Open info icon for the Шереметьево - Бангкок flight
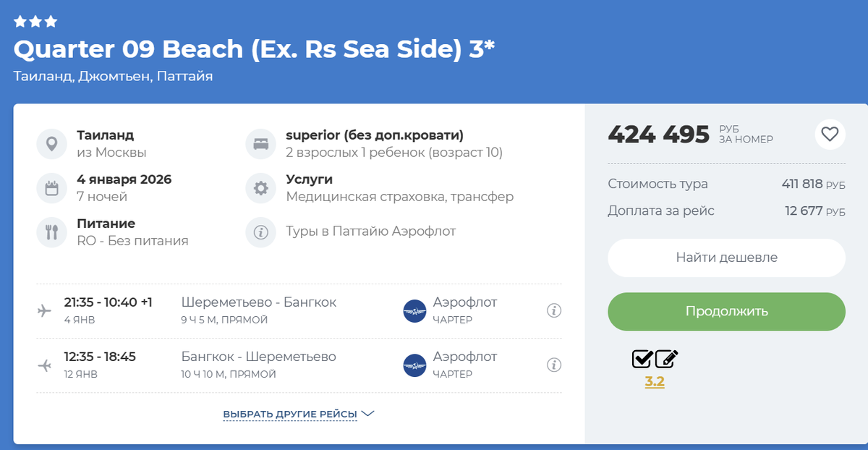868x450 pixels. tap(554, 310)
